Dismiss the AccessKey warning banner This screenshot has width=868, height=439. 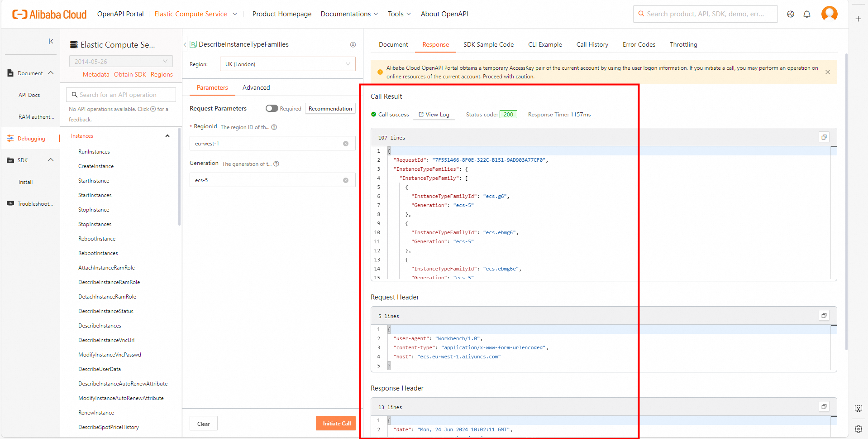[x=828, y=72]
